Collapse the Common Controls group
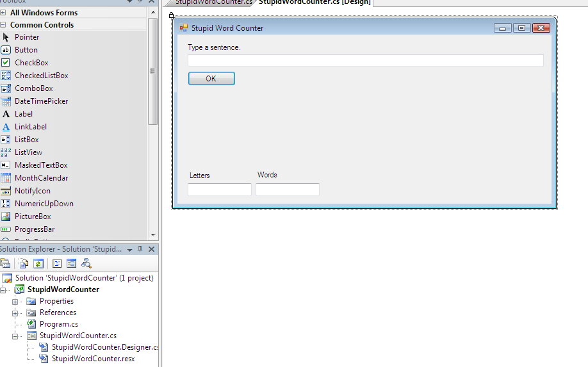This screenshot has height=367, width=588. pos(3,25)
